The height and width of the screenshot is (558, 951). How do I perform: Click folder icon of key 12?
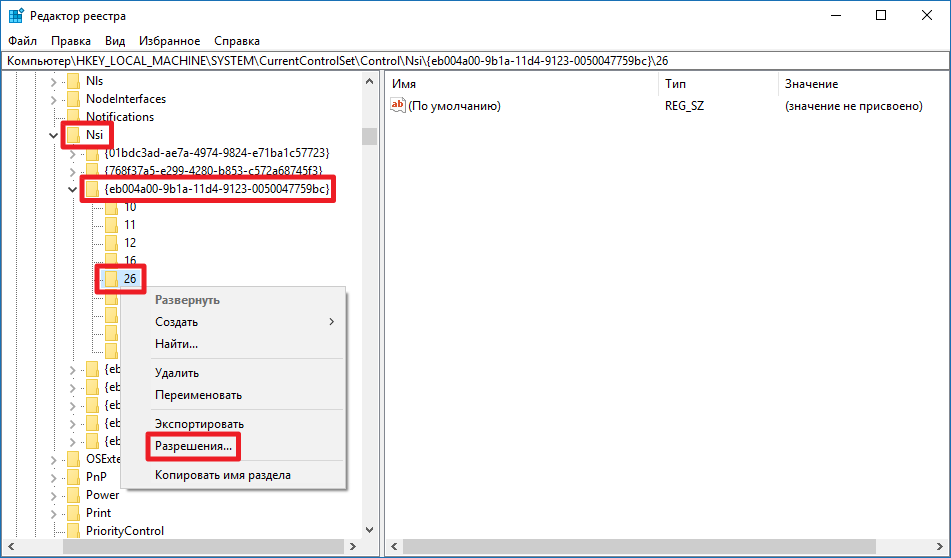(112, 243)
